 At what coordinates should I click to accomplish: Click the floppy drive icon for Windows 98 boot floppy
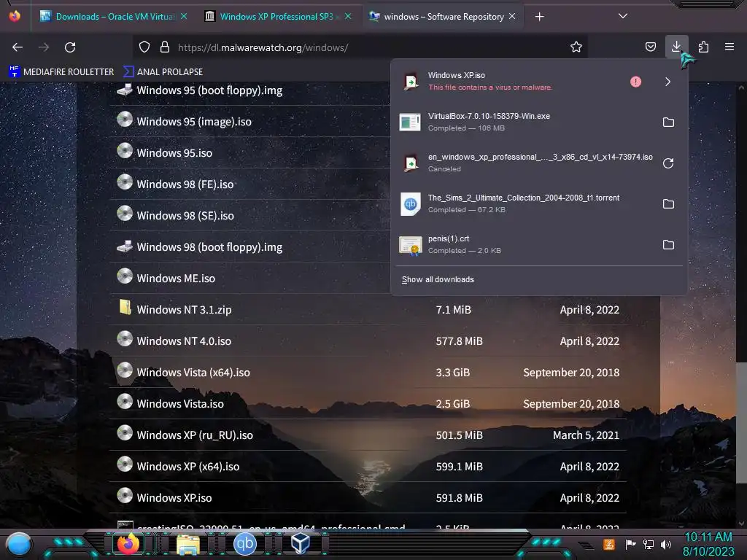(x=125, y=246)
